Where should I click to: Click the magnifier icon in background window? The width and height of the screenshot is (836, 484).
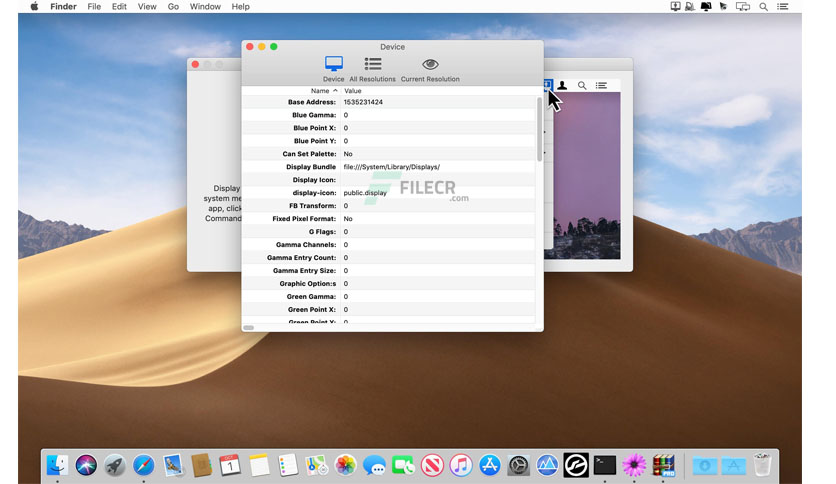point(582,85)
